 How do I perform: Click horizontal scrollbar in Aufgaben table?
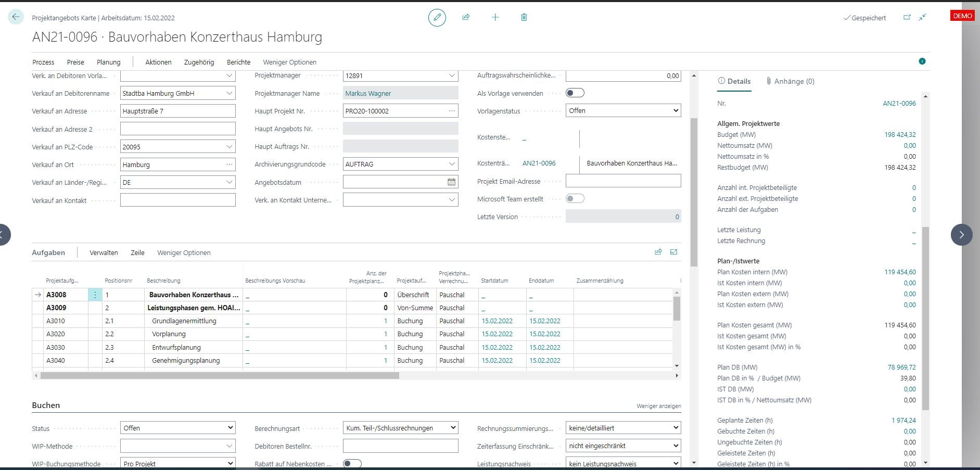point(220,375)
